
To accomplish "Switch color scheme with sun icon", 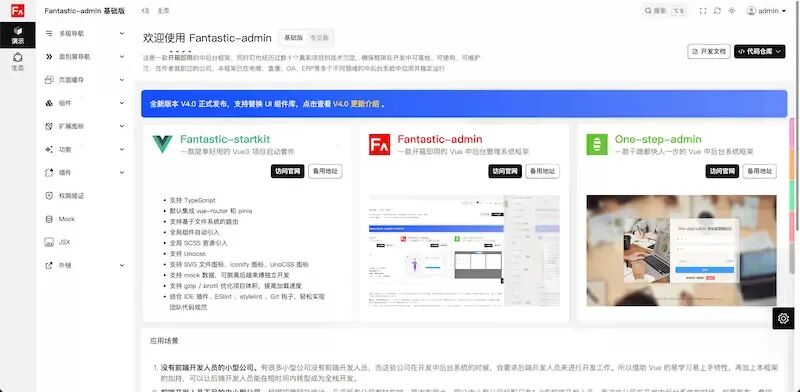I will pos(732,11).
